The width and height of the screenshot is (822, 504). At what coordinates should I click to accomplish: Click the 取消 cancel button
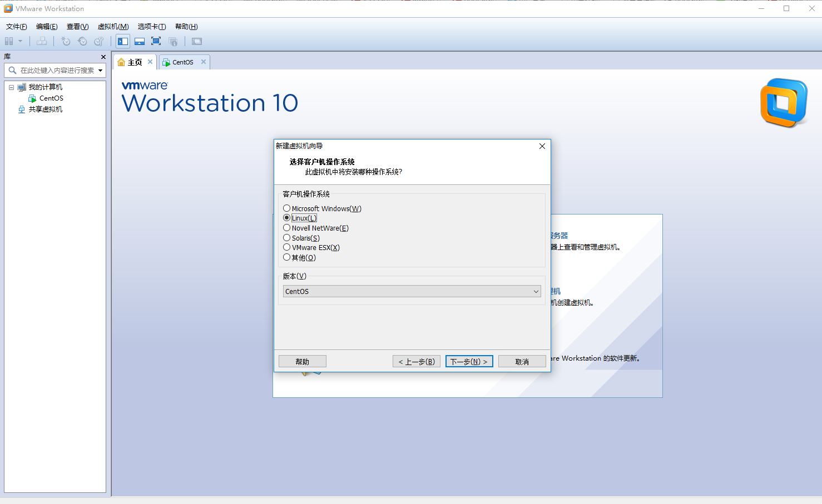click(522, 362)
